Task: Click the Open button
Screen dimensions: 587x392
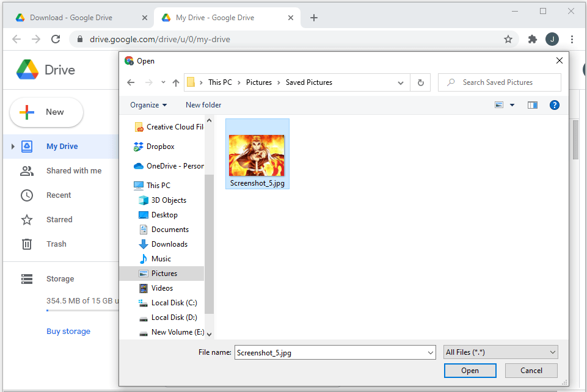Action: pyautogui.click(x=470, y=370)
